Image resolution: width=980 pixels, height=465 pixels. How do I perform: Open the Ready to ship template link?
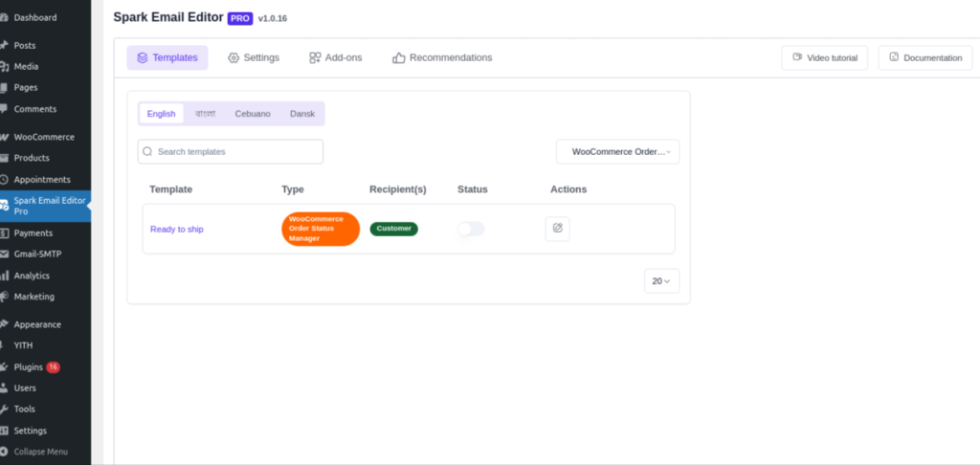(x=177, y=230)
